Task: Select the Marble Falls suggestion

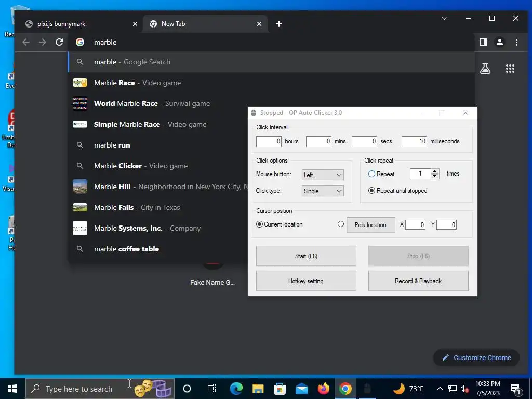Action: (158, 207)
